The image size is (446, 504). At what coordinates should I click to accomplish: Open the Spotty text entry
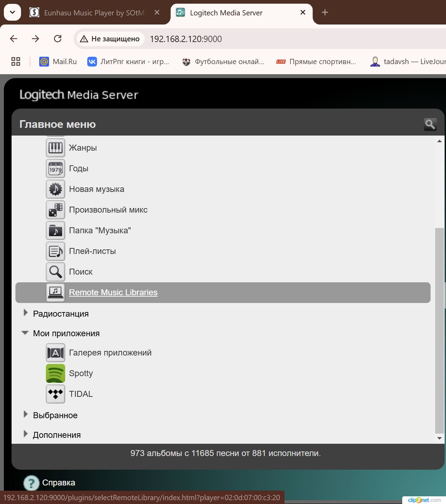[x=81, y=373]
